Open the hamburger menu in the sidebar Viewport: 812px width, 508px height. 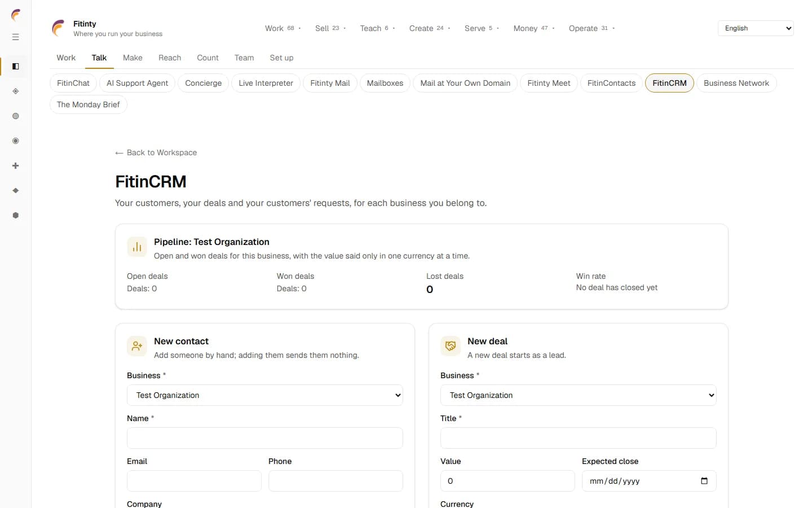(x=16, y=37)
